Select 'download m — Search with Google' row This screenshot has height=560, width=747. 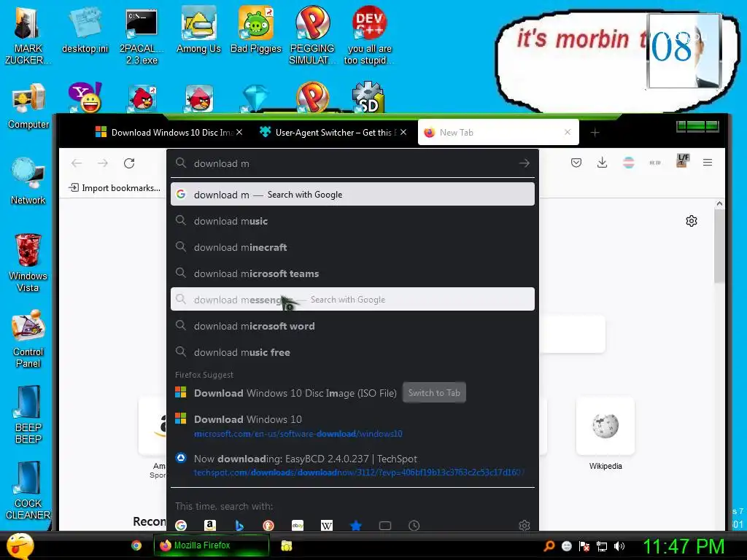click(x=352, y=194)
